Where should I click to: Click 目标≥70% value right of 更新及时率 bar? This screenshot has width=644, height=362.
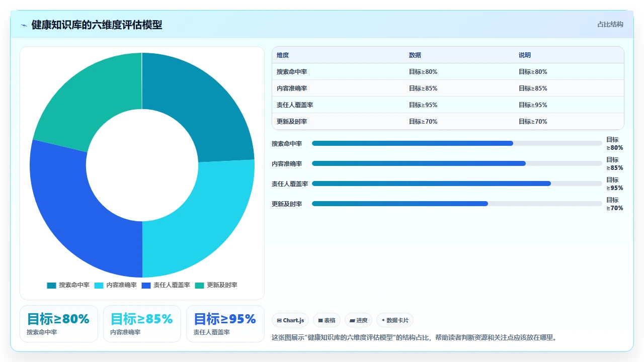coord(615,204)
